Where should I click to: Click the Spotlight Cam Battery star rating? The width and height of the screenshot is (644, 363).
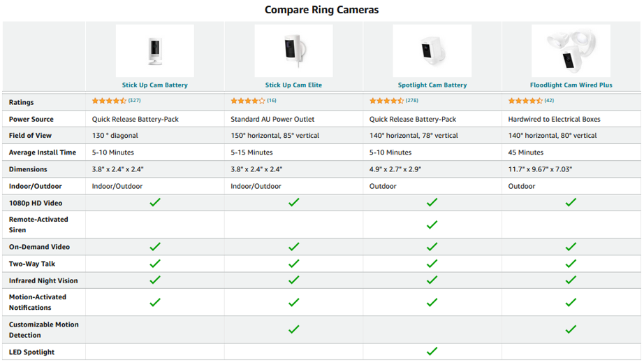pos(386,101)
